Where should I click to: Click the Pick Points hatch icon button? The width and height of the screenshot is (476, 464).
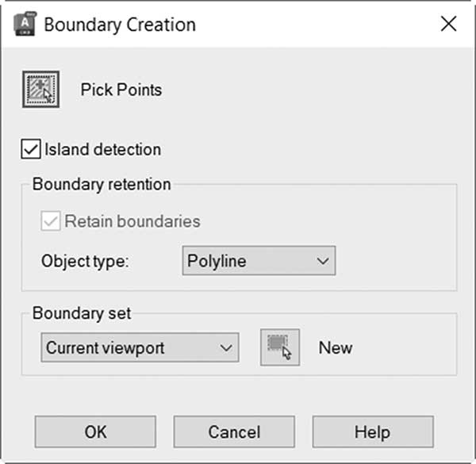pos(40,89)
